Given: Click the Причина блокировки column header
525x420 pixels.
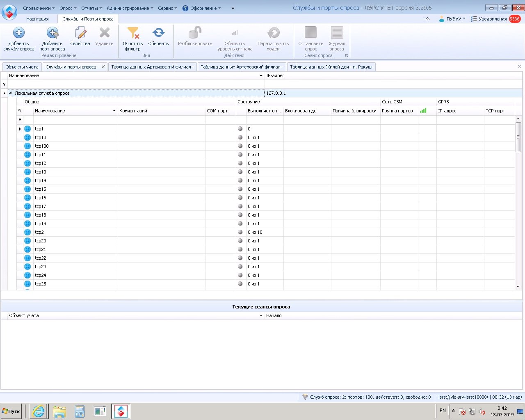Looking at the screenshot, I should pos(356,111).
